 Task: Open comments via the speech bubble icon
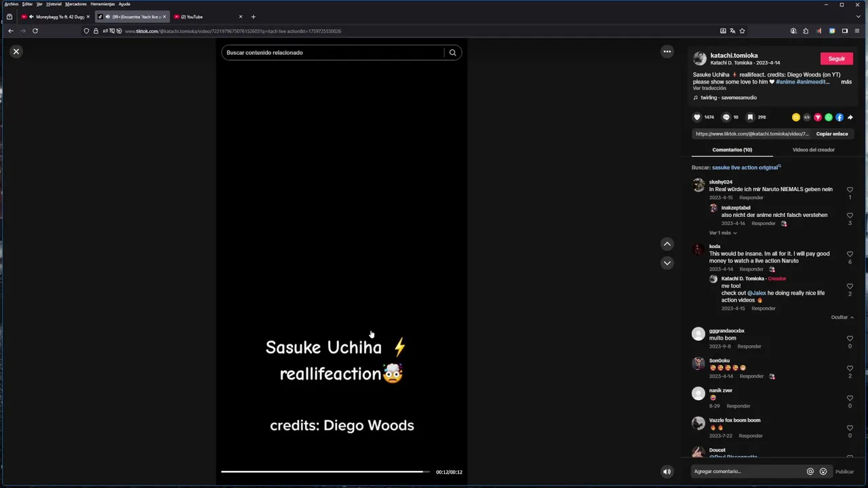click(726, 117)
